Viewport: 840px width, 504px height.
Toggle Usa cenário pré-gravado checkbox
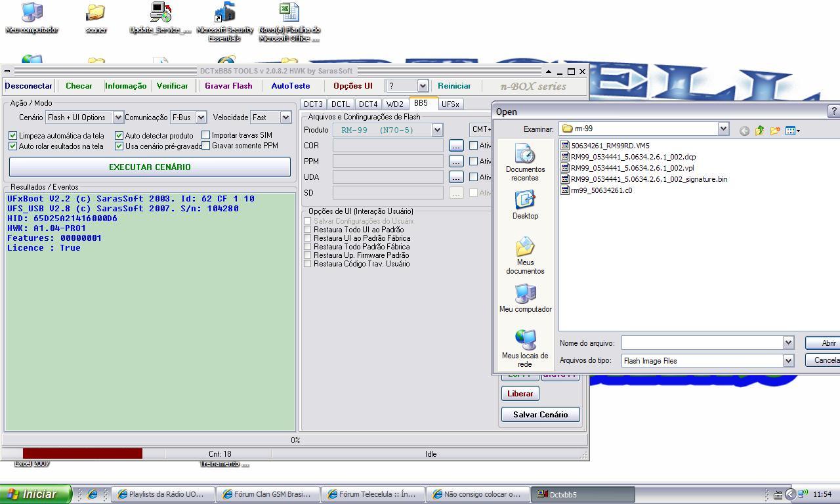119,146
